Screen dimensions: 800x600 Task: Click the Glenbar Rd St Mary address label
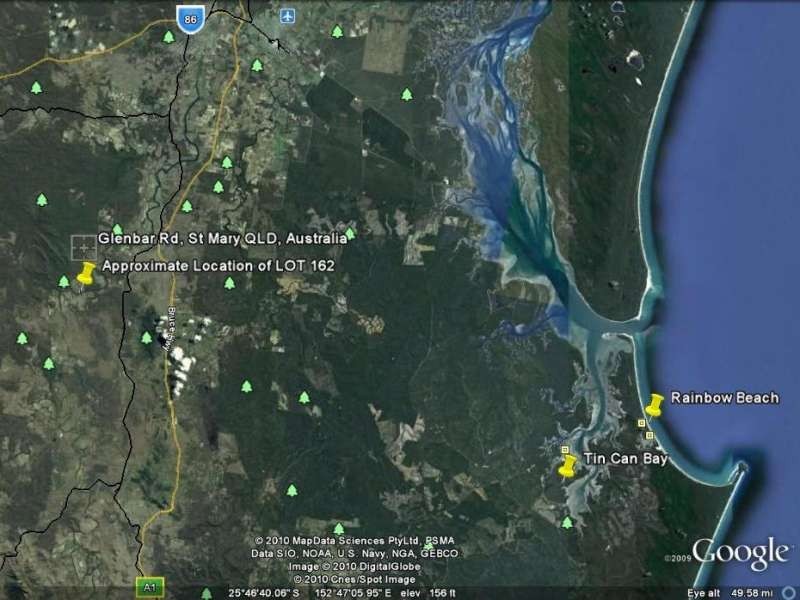coord(225,240)
